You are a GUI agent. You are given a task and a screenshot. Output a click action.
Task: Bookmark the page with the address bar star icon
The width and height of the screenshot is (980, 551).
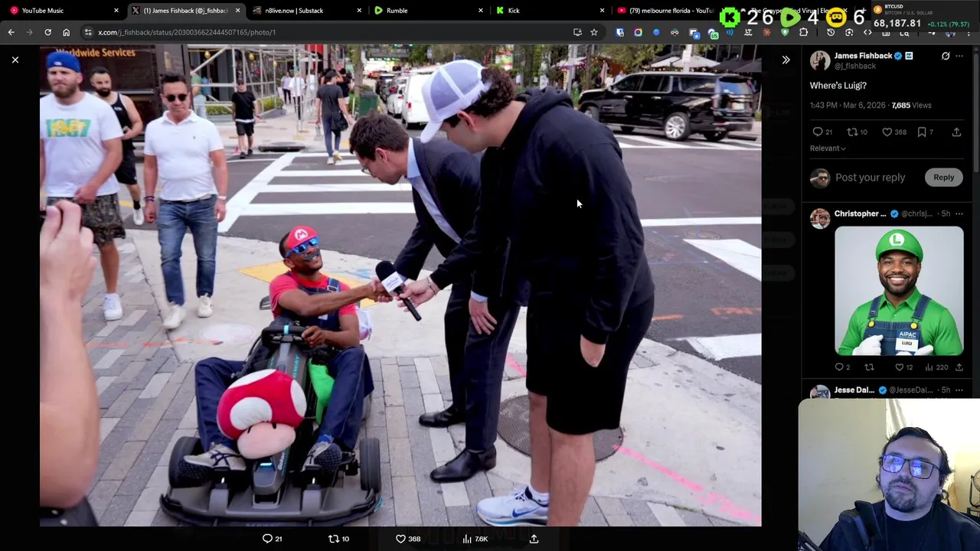pyautogui.click(x=593, y=32)
